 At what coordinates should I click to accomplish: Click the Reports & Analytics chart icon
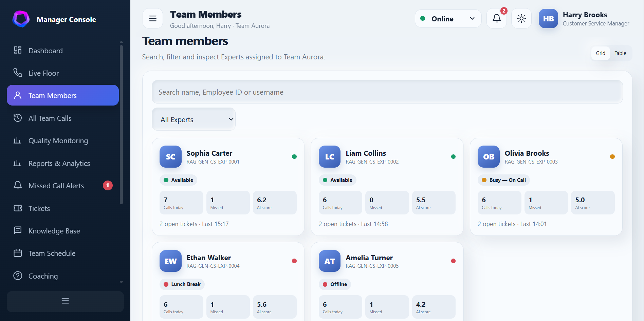18,163
